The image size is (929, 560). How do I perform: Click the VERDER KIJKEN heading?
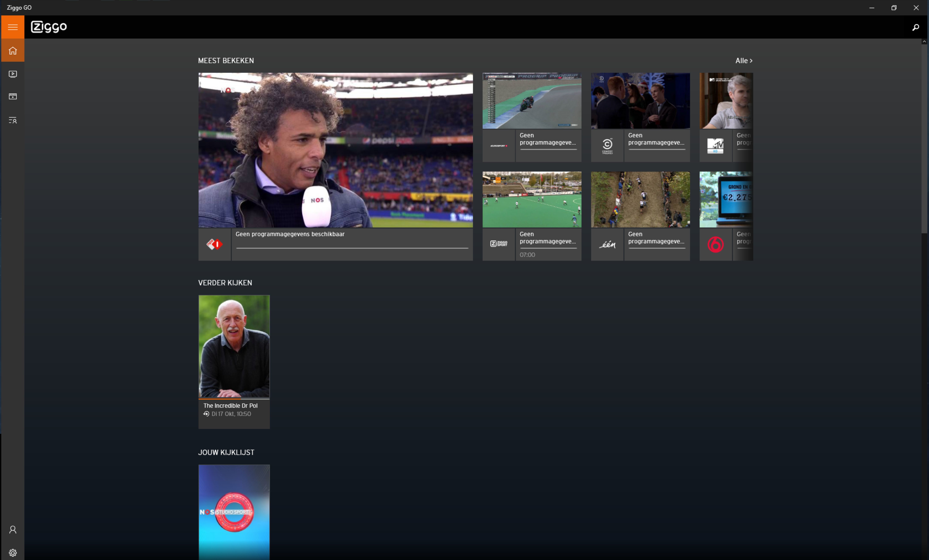(225, 283)
